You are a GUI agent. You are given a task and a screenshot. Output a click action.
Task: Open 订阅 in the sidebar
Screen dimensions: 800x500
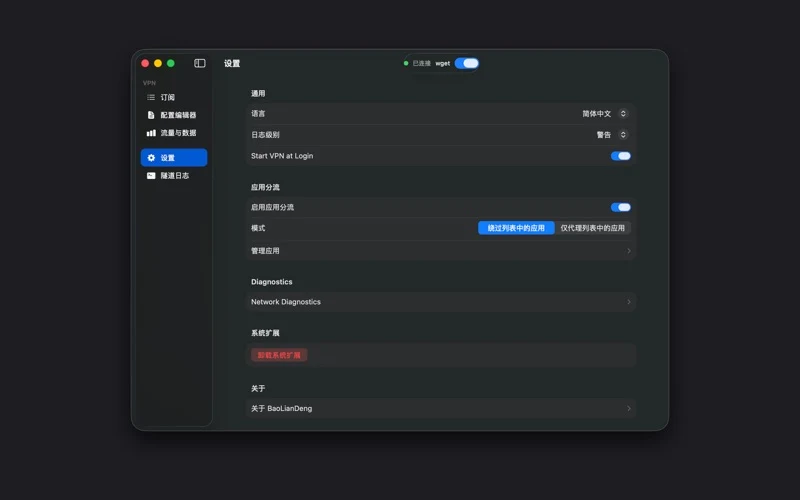[x=174, y=97]
